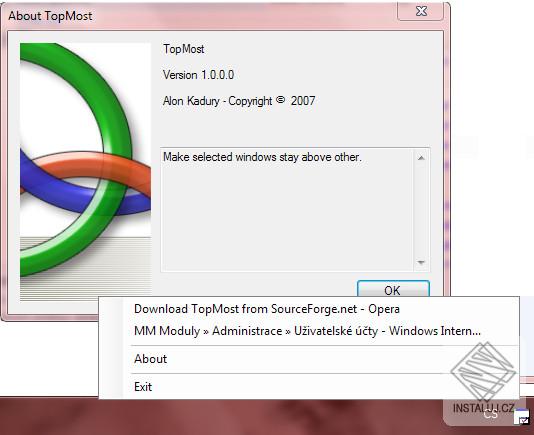Viewport: 534px width, 435px height.
Task: Click the 2007 copyright year text
Action: pyautogui.click(x=303, y=101)
